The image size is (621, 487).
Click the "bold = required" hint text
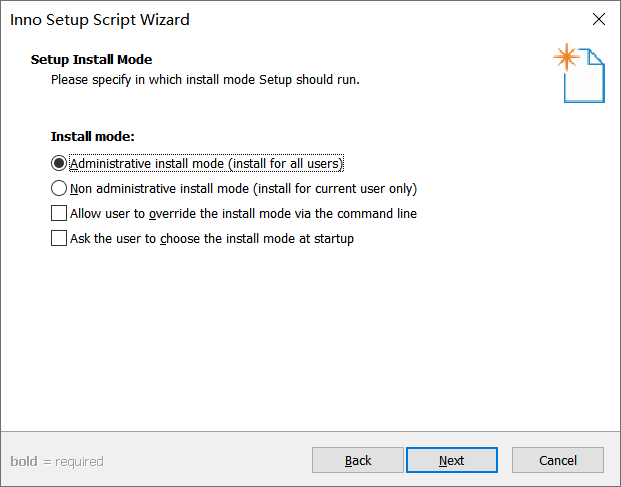point(57,461)
